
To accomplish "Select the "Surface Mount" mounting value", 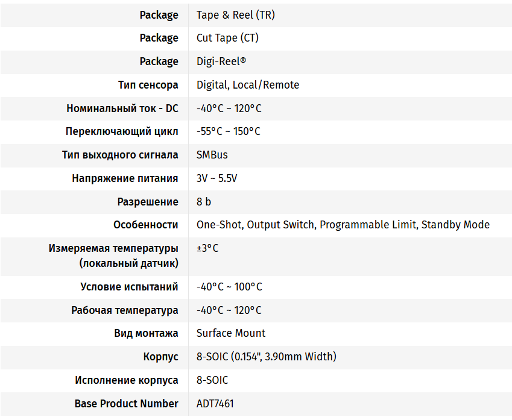I will [231, 333].
